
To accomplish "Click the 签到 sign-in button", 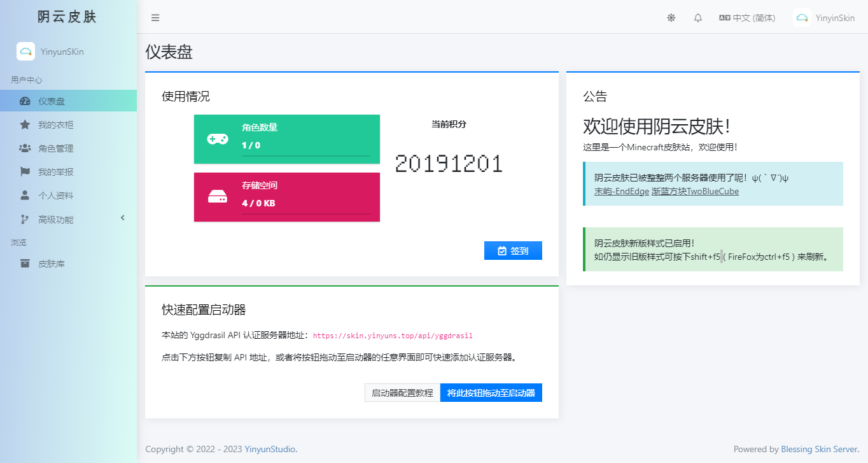I will pyautogui.click(x=513, y=251).
